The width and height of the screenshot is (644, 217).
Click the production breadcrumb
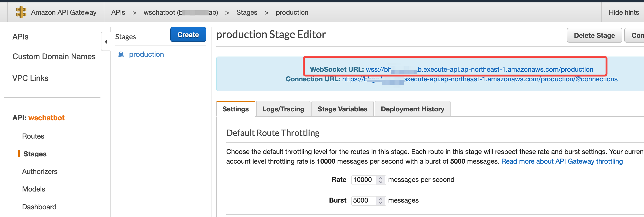click(292, 12)
